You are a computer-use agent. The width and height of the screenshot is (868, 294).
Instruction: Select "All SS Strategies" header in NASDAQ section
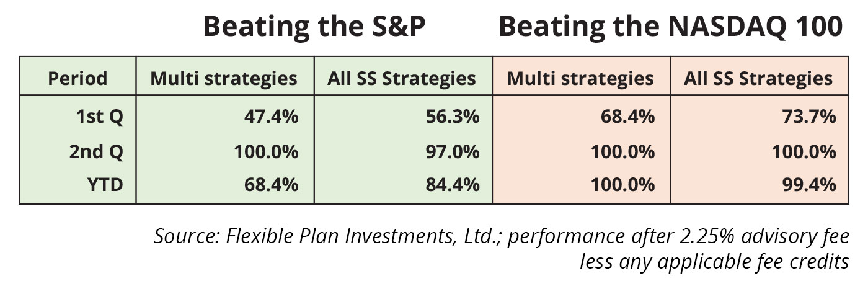(758, 79)
